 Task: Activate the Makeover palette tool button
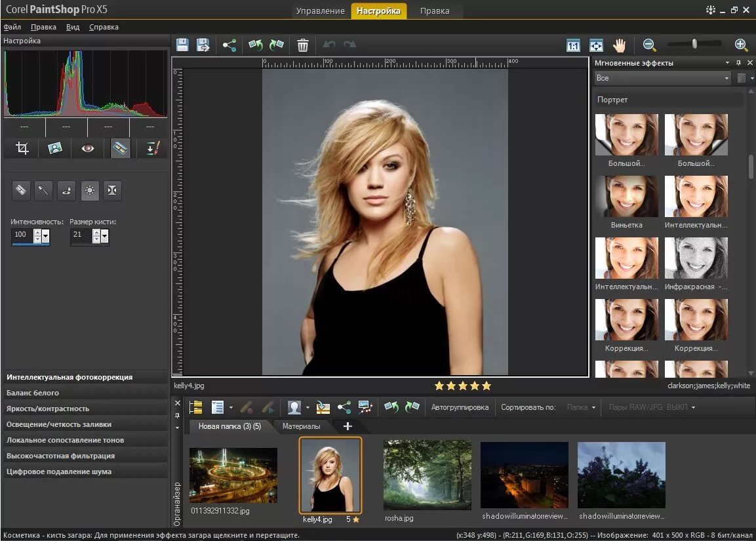pos(121,149)
